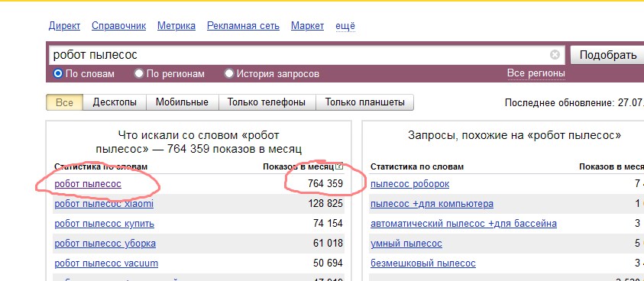Open the пылесос +для компьютера link
644x281 pixels.
tap(432, 204)
